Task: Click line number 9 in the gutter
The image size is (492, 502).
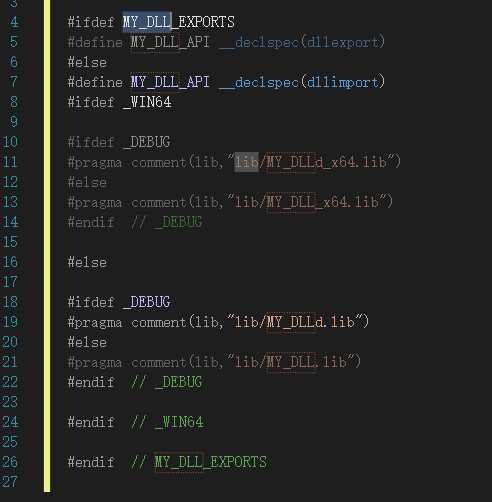Action: click(x=14, y=122)
